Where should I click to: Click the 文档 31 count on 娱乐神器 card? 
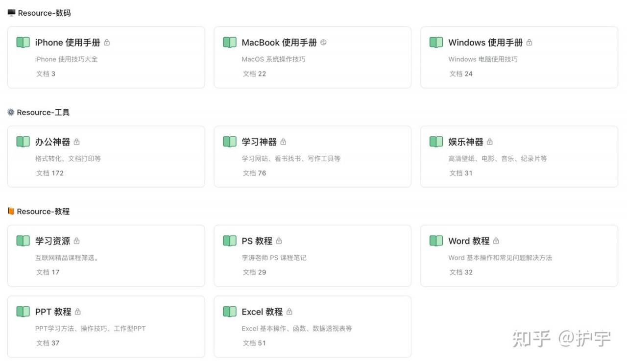461,173
